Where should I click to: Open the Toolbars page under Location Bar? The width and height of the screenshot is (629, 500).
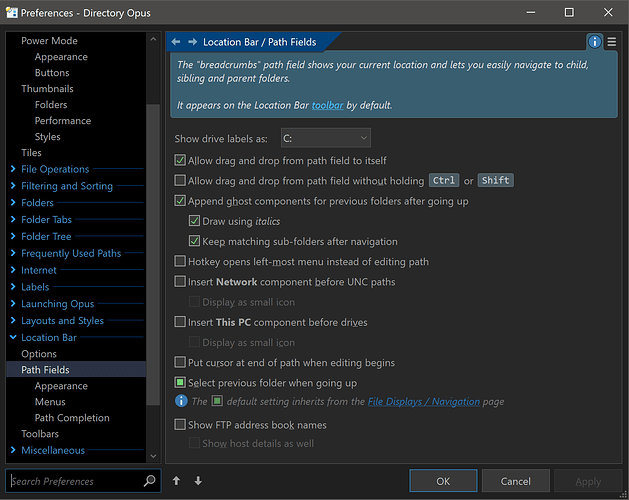[40, 434]
